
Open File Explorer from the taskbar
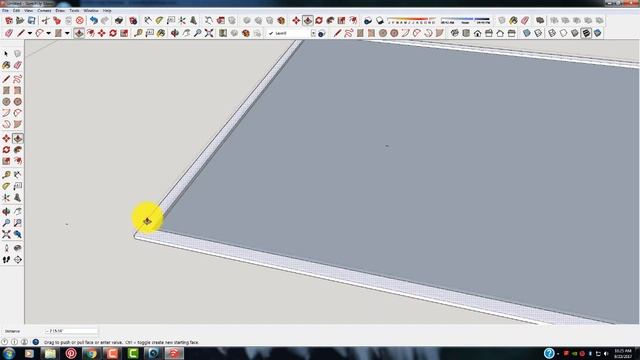tap(50, 353)
